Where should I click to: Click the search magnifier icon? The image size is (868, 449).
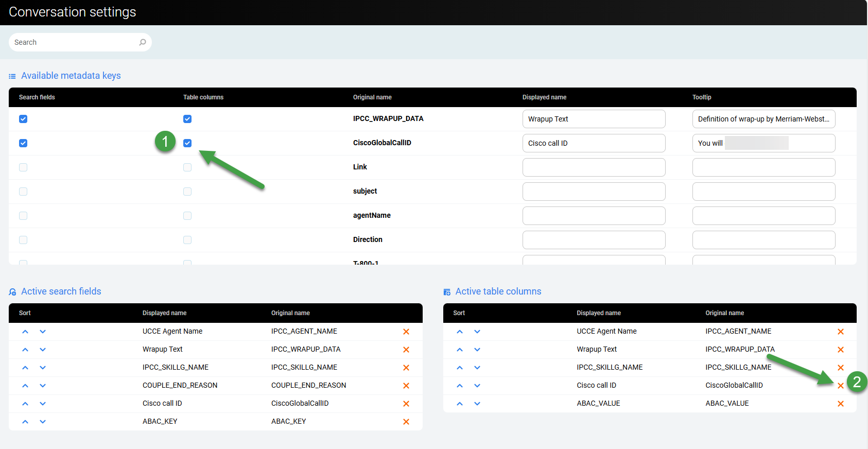coord(143,42)
